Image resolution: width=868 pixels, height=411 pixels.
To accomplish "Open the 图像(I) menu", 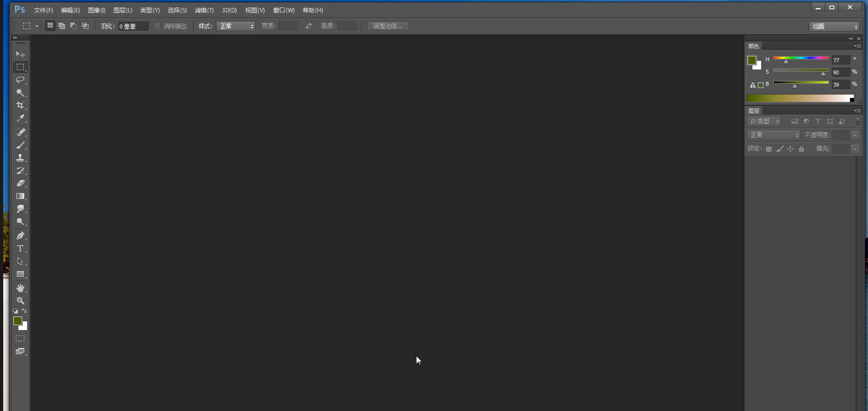I will (97, 10).
